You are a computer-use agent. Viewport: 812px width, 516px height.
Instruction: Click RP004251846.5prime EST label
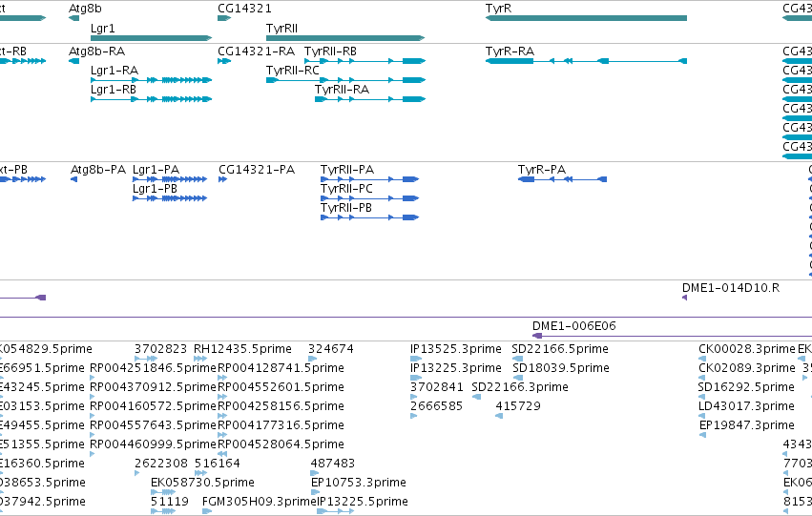(x=153, y=368)
